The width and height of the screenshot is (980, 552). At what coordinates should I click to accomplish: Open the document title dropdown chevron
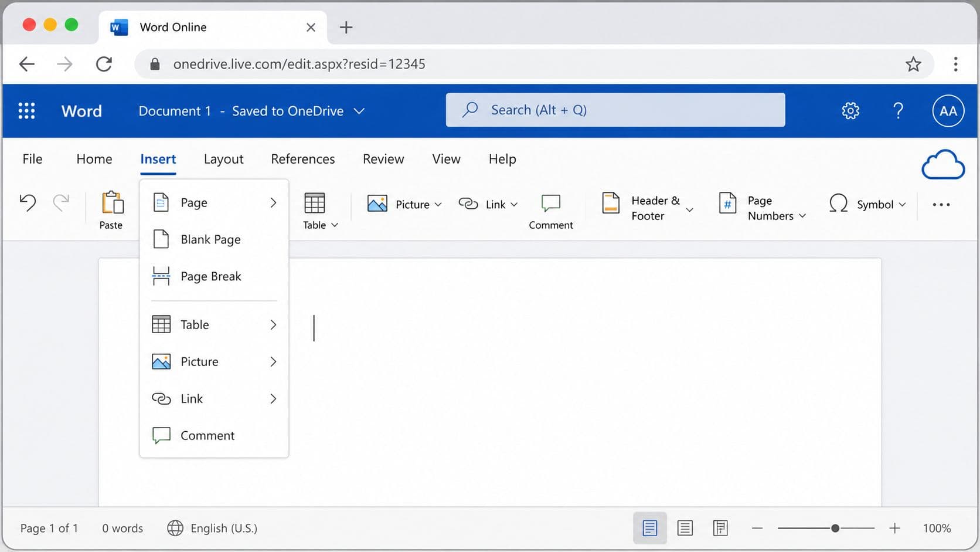click(x=359, y=111)
